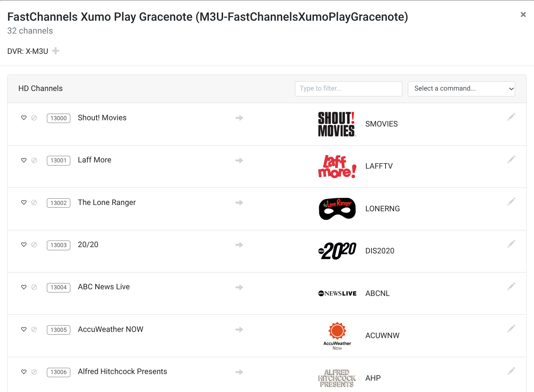Edit the Laff More channel via pencil icon
This screenshot has width=534, height=392.
click(x=511, y=159)
